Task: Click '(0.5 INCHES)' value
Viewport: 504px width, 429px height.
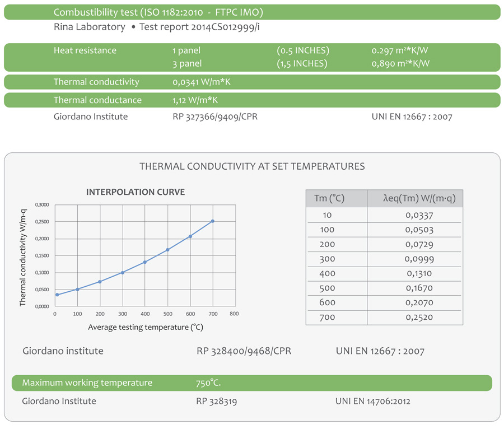Action: point(303,50)
